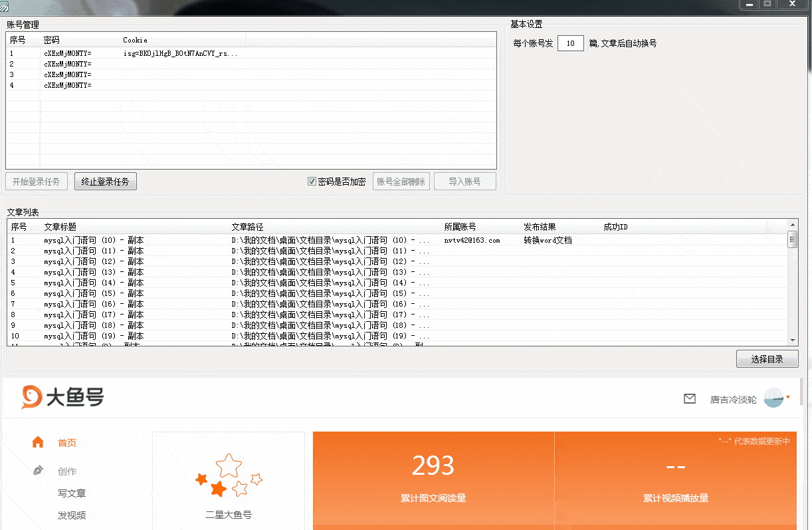Click the 大鱼号 logo

click(62, 397)
